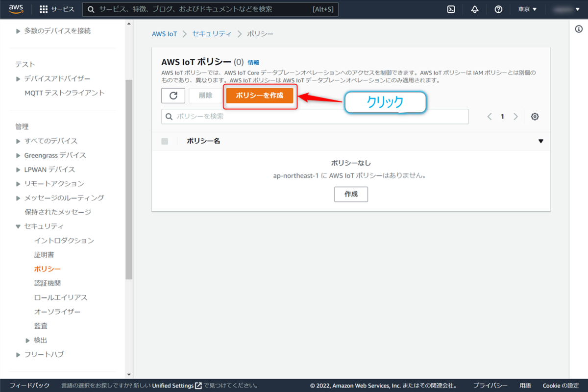Open the 情報 link beside title
The image size is (588, 392).
[x=253, y=63]
